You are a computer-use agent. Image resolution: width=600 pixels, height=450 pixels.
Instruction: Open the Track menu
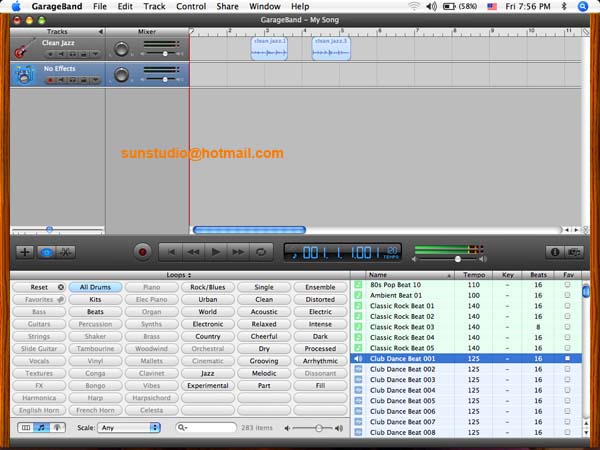coord(155,7)
